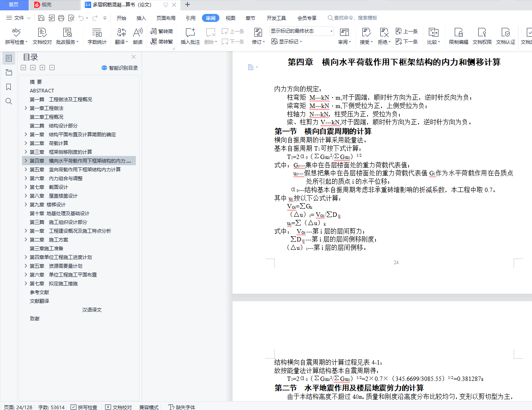Image resolution: width=532 pixels, height=410 pixels.
Task: Select ABSTRACT in the outline
Action: tap(42, 90)
